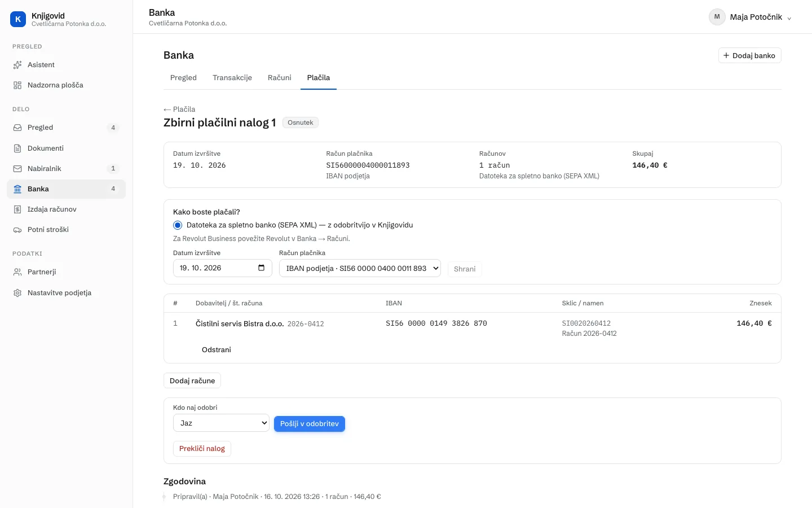This screenshot has height=508, width=812.
Task: Click the payer account number SI56000004000011893
Action: coord(368,165)
